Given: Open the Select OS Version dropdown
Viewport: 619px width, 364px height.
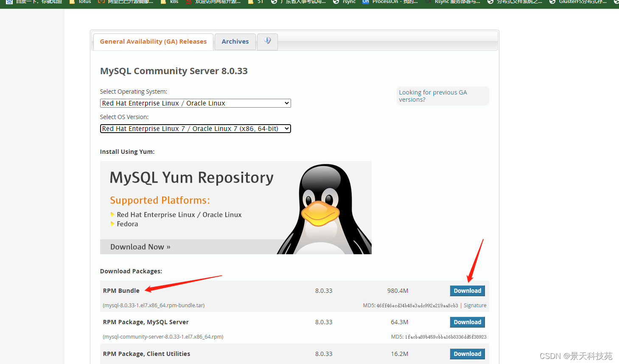Looking at the screenshot, I should tap(195, 128).
